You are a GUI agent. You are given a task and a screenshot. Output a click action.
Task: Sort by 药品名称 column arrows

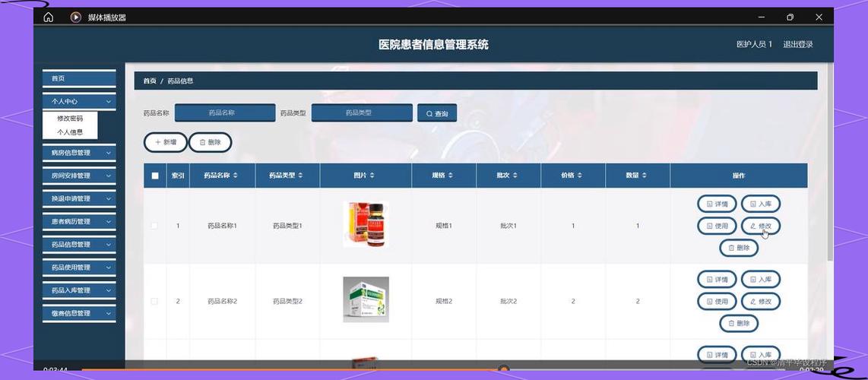[236, 176]
